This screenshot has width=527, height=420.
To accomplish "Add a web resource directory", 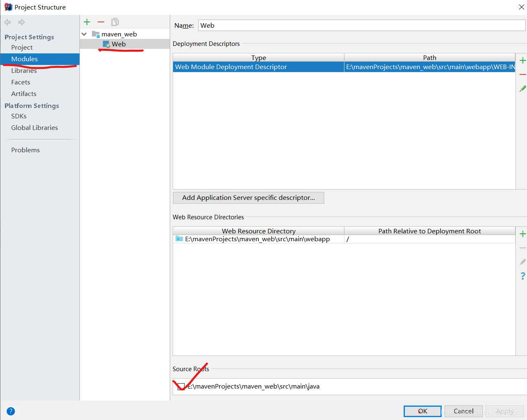I will tap(522, 234).
